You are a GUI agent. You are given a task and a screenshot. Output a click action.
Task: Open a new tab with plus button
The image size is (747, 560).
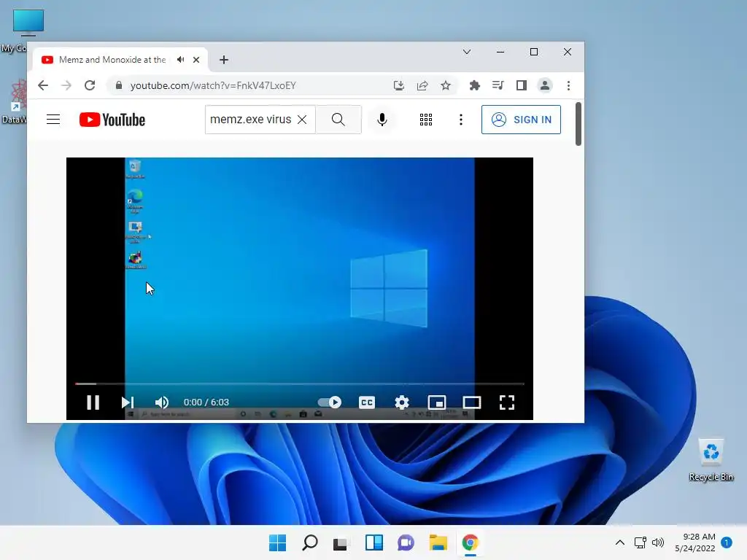[x=224, y=60]
